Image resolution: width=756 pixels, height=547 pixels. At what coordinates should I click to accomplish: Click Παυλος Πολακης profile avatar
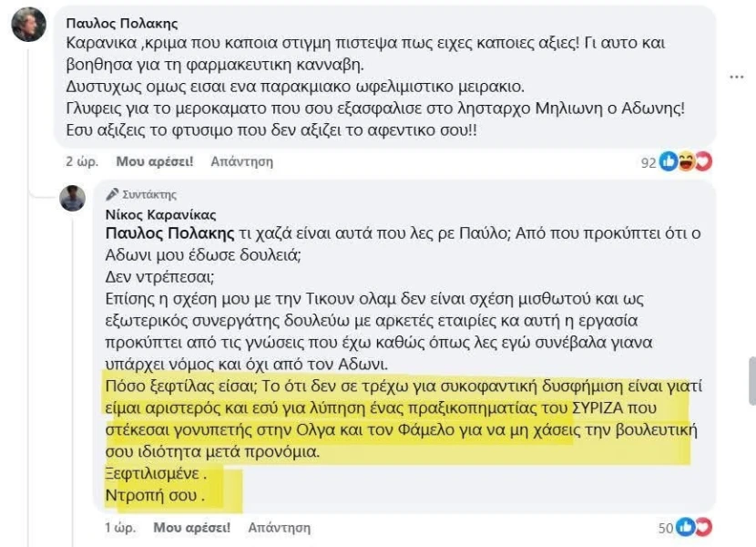click(x=28, y=25)
